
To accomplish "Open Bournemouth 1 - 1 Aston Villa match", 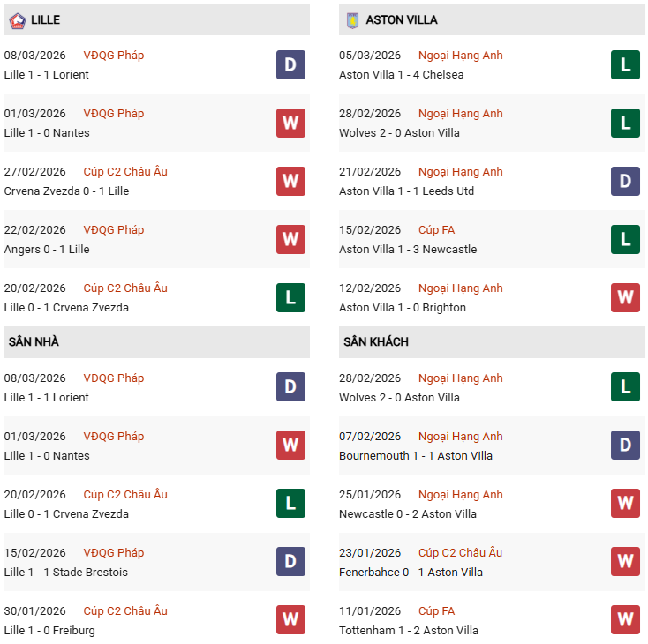I will click(416, 456).
